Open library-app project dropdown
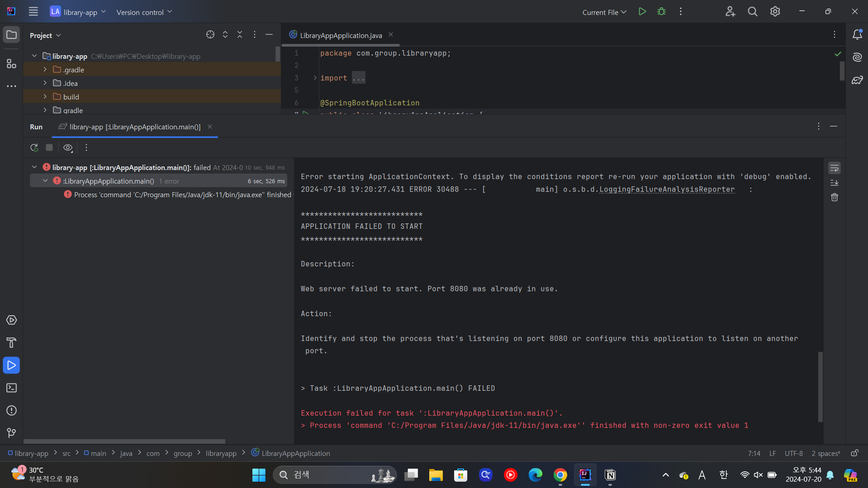Viewport: 868px width, 488px height. click(x=78, y=12)
